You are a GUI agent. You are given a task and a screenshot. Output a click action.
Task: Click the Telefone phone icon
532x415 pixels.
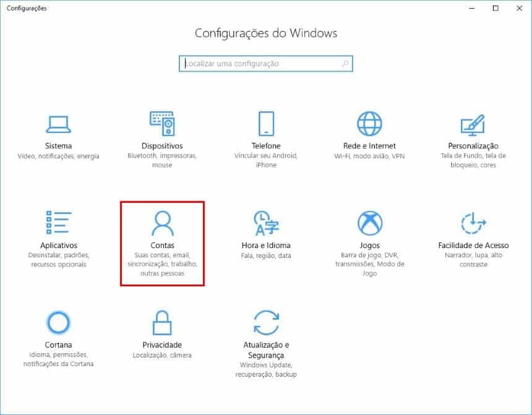click(266, 124)
